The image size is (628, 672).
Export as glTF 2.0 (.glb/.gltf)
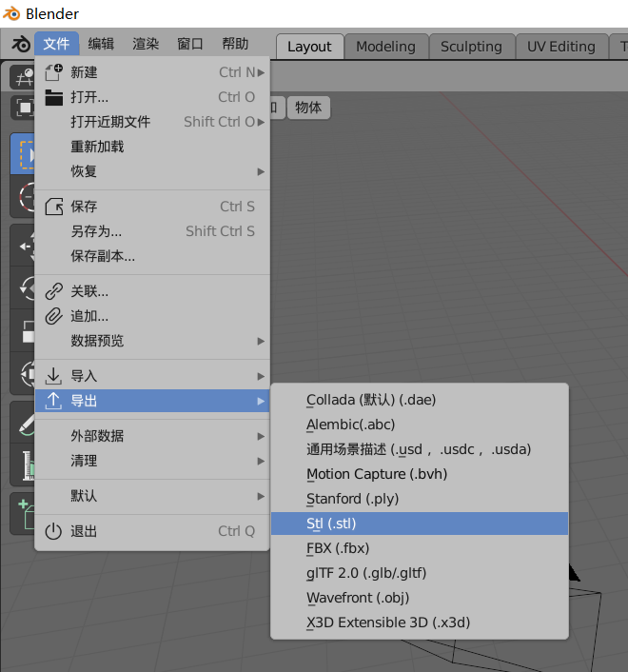pyautogui.click(x=420, y=573)
